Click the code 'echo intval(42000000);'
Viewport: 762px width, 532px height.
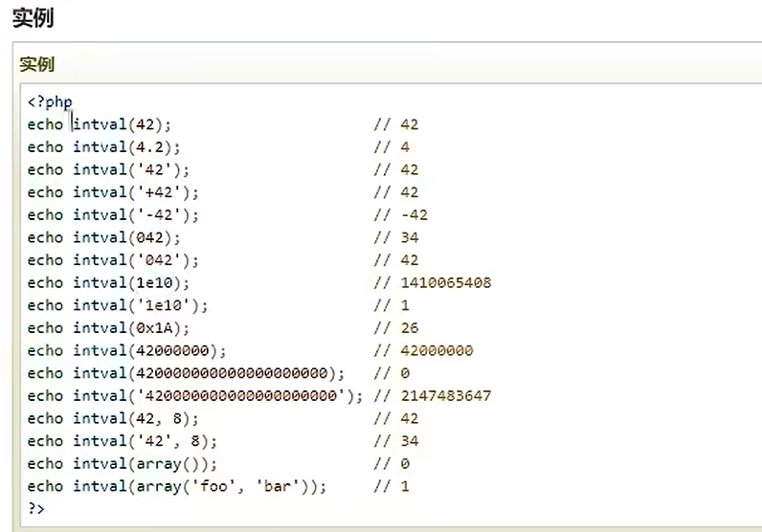(126, 350)
